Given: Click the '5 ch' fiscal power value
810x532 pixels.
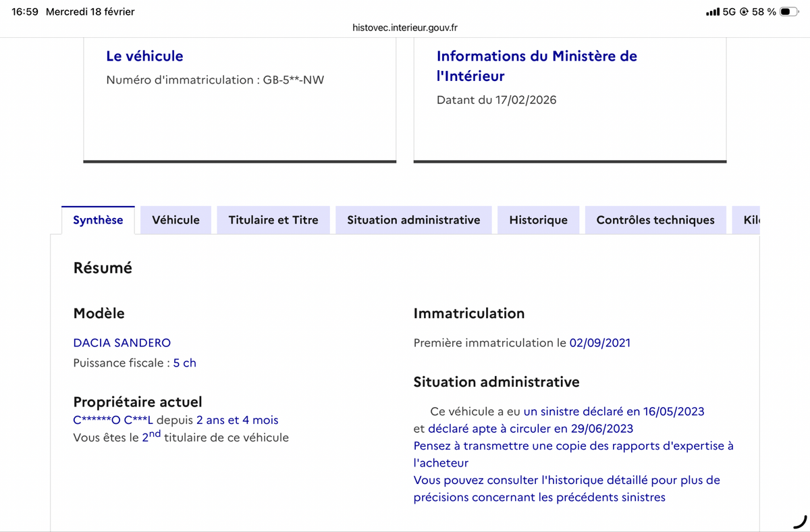Looking at the screenshot, I should 185,363.
